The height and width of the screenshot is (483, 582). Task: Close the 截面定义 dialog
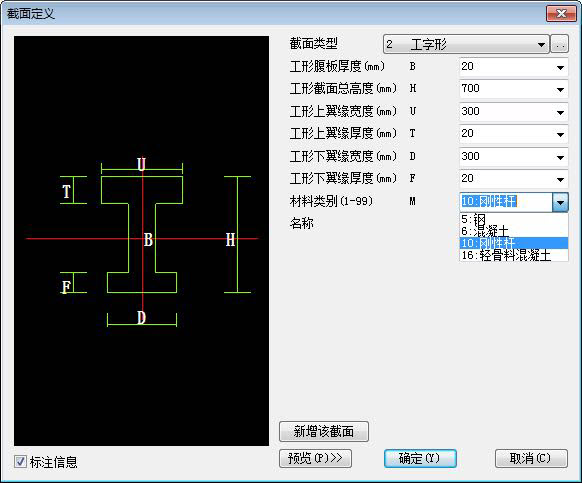(561, 14)
